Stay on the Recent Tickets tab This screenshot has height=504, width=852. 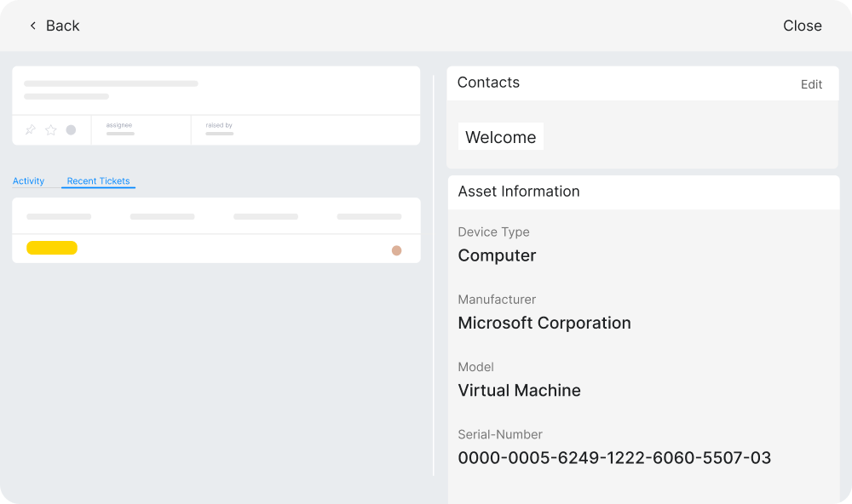pos(97,180)
